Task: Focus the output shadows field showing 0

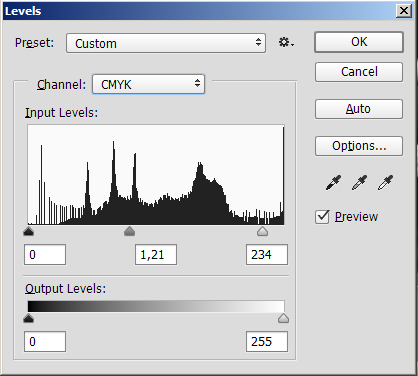Action: click(45, 342)
